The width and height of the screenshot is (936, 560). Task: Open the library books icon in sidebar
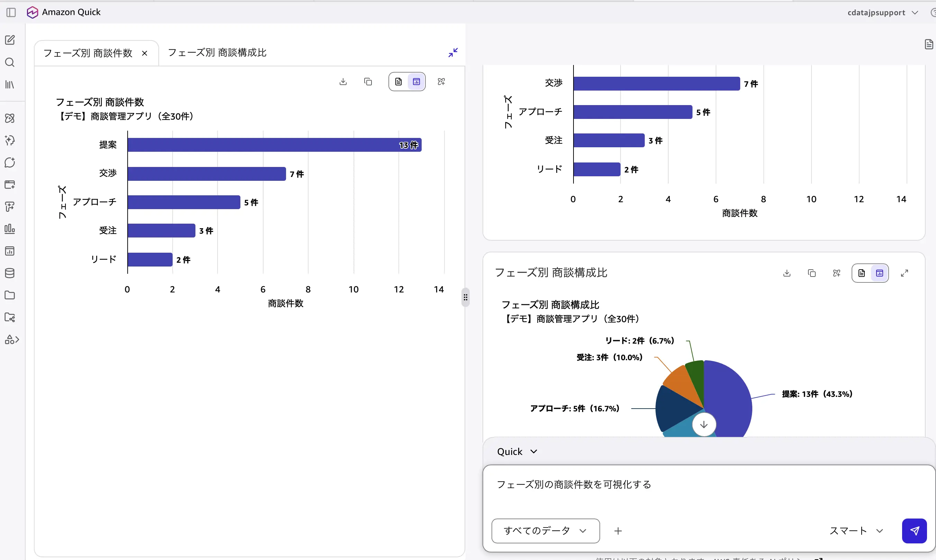coord(10,85)
